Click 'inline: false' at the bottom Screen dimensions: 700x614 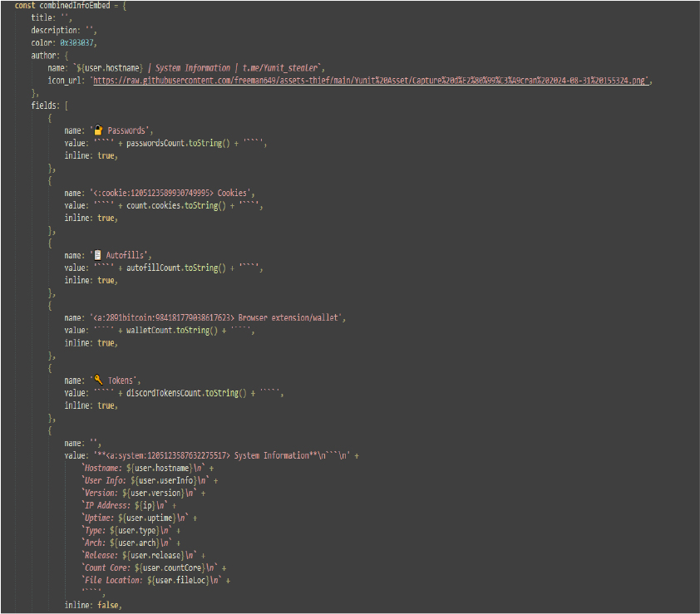click(x=93, y=605)
